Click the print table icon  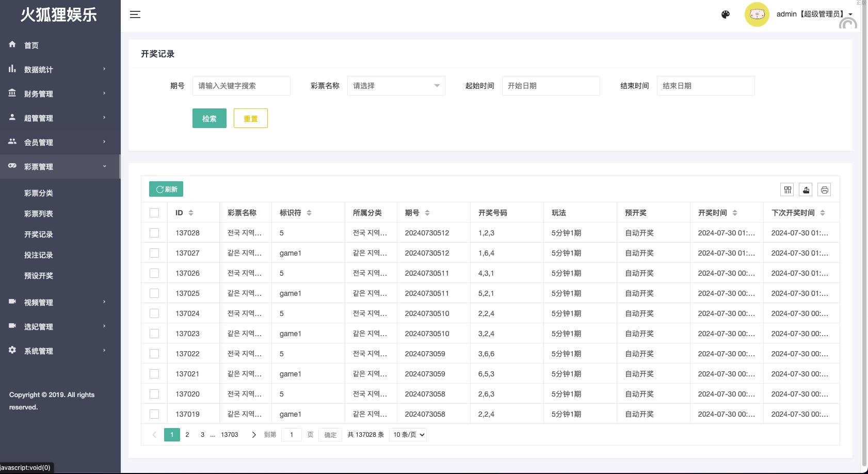(825, 190)
